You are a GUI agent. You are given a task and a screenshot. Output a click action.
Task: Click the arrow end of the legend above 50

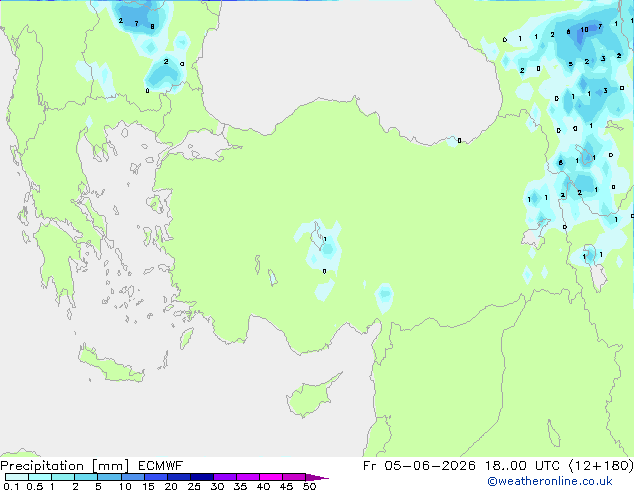317,478
